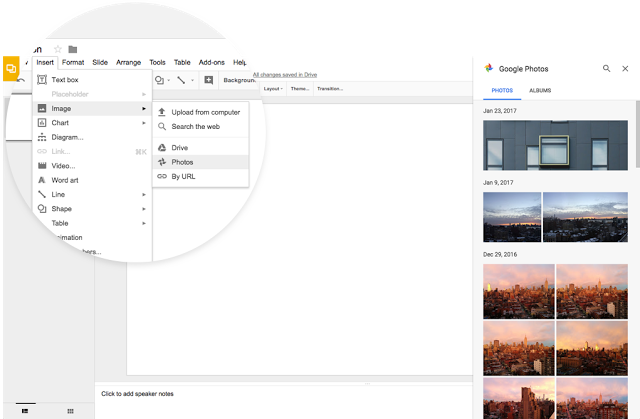Switch to filmstrip view icon at bottom
This screenshot has width=640, height=419.
tap(25, 411)
